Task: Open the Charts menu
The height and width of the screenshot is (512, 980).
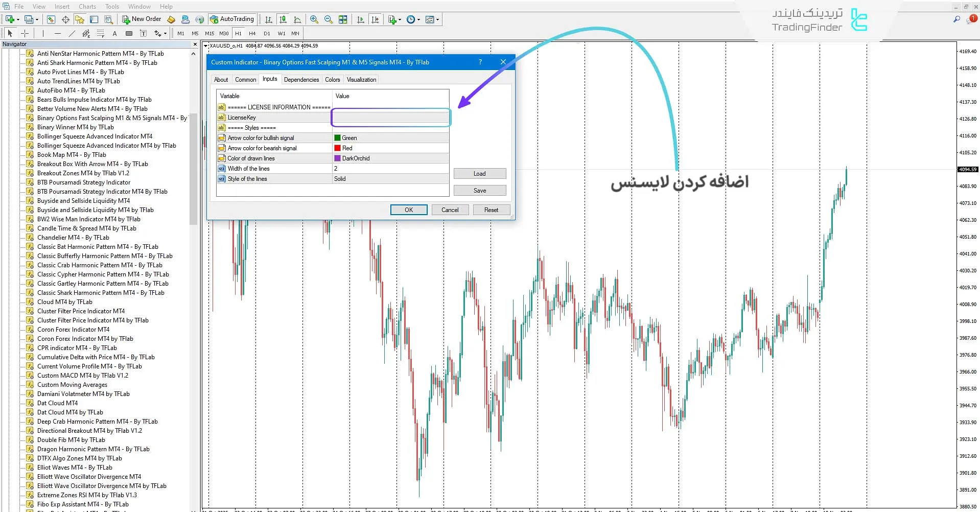Action: (x=87, y=6)
